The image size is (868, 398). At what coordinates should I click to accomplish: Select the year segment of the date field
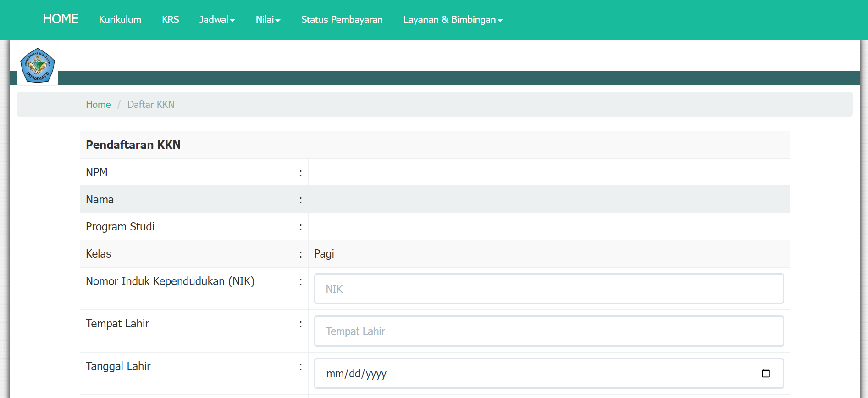pos(376,374)
